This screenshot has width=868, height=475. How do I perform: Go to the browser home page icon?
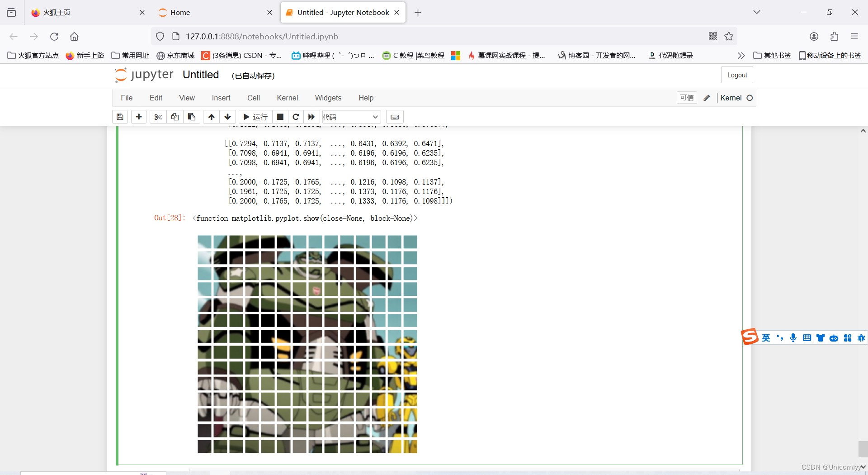[74, 36]
